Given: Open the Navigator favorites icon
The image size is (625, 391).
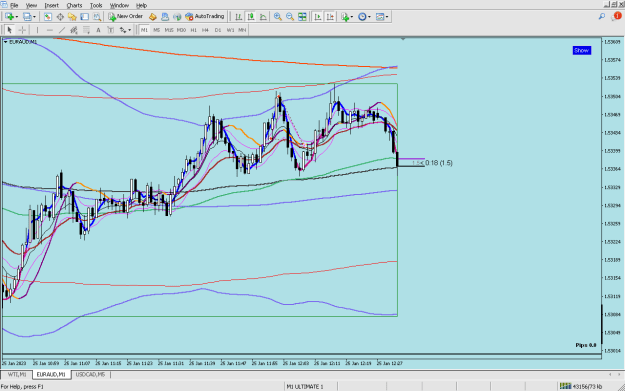Looking at the screenshot, I should click(72, 17).
